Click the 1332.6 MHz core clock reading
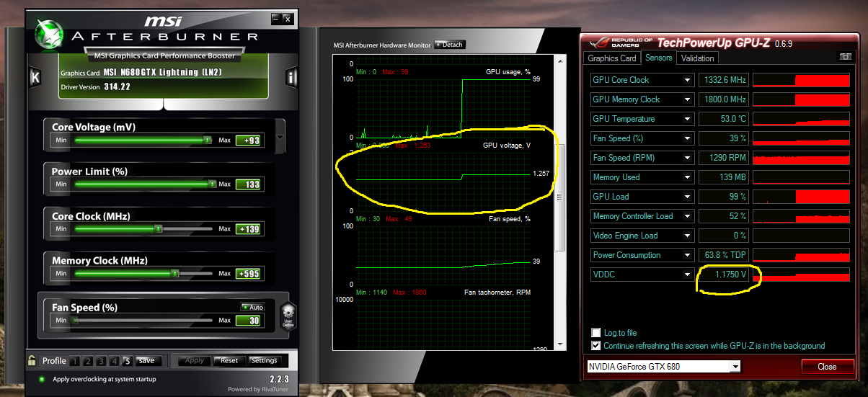The image size is (868, 397). 724,80
